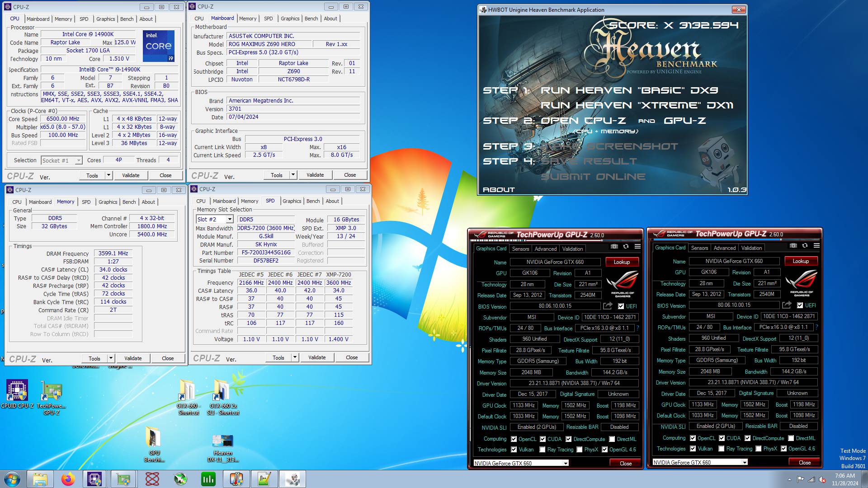Click red Close button in right GPU-Z
868x488 pixels.
[805, 462]
